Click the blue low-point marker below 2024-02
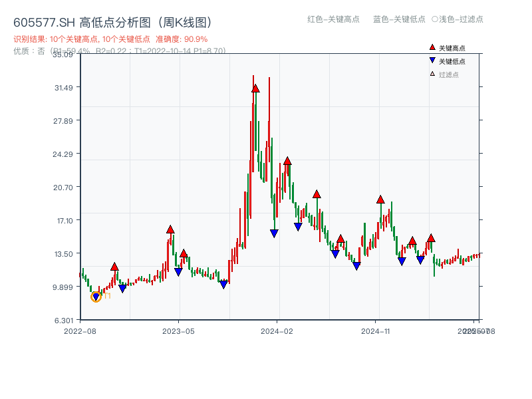 [x=274, y=233]
